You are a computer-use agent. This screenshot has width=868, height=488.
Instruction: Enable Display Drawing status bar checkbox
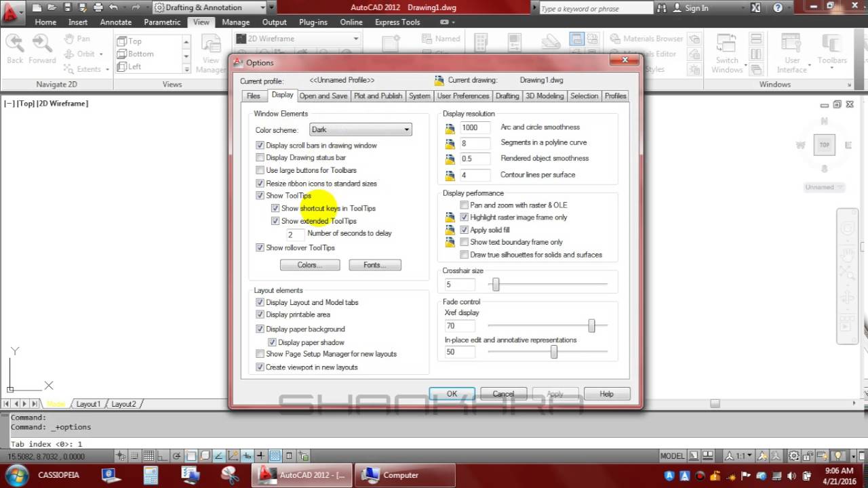tap(260, 157)
